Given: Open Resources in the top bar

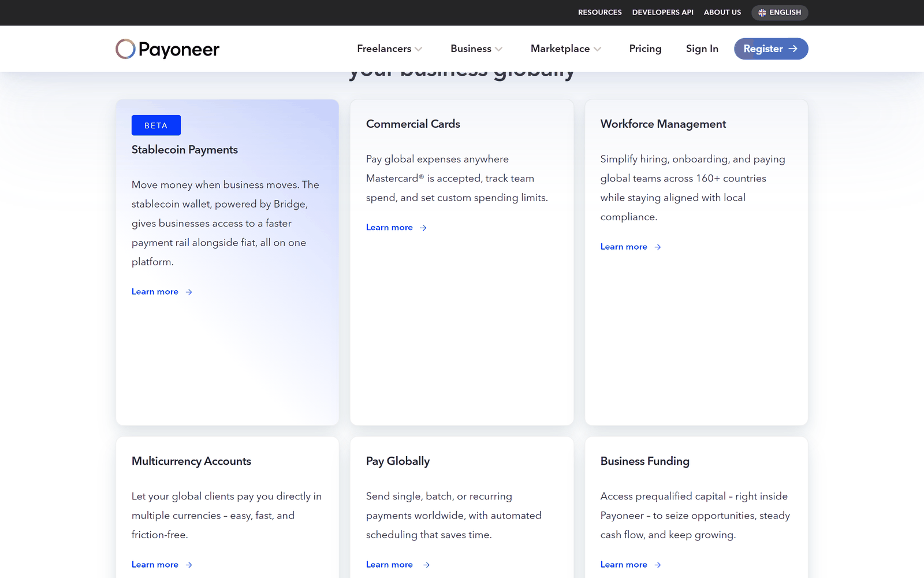Looking at the screenshot, I should [600, 12].
